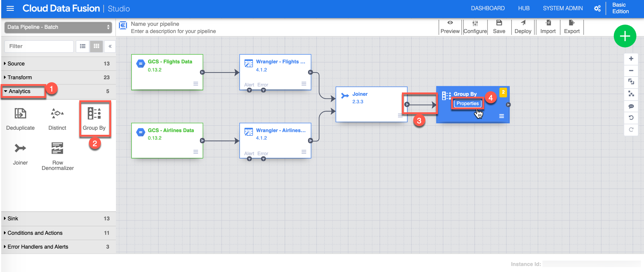Click the plugin Filter search field
This screenshot has width=644, height=272.
click(39, 46)
